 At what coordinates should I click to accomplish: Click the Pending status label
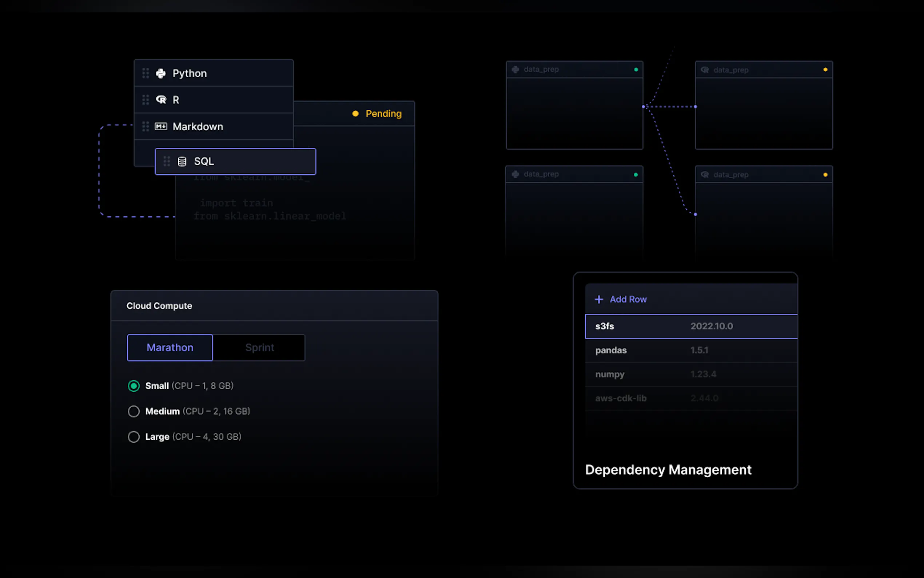pos(383,114)
